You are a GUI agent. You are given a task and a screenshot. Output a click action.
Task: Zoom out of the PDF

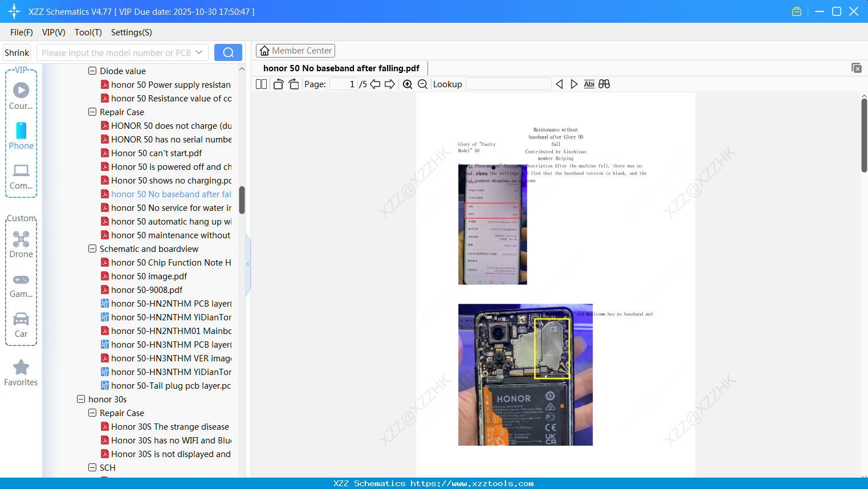click(x=422, y=84)
